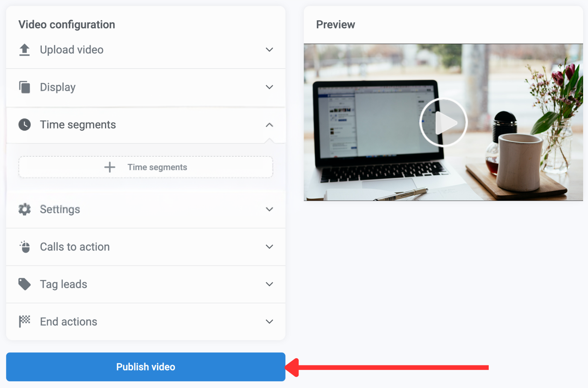Click the plus icon for Time segments

click(110, 167)
